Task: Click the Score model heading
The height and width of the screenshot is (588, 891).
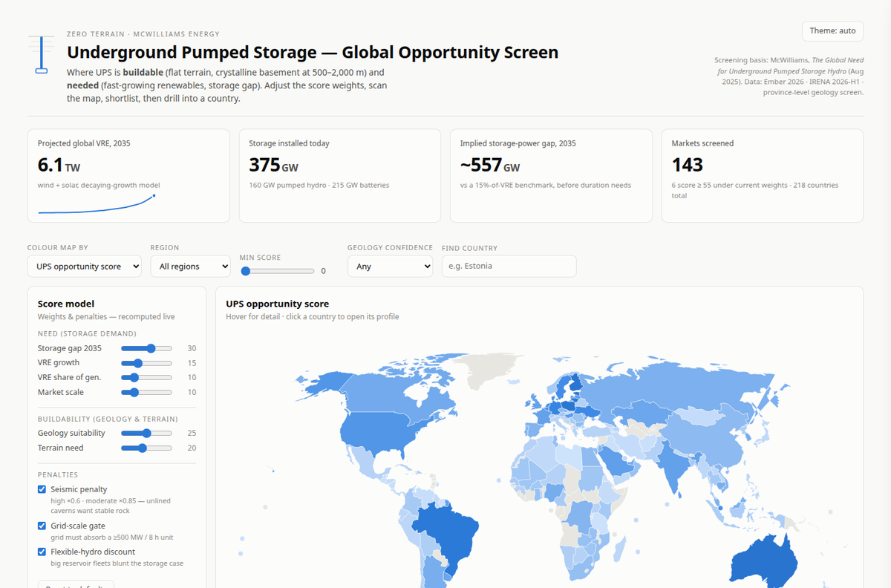Action: coord(66,304)
